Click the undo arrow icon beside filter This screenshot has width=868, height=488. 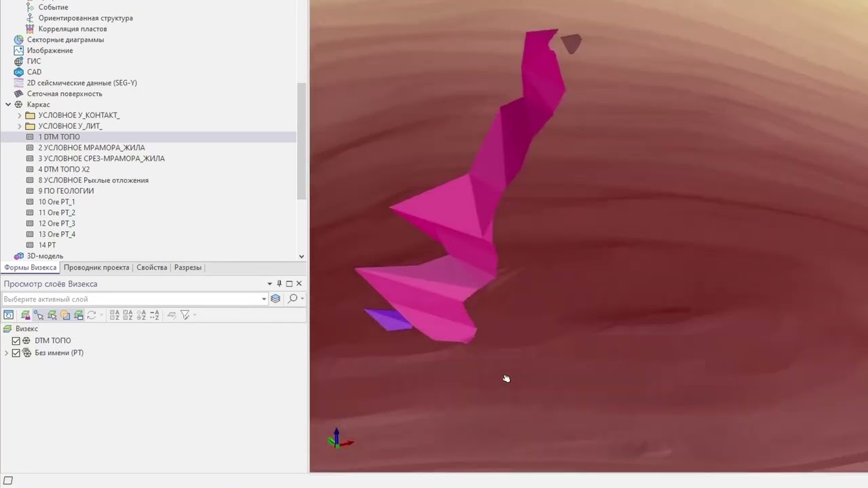pyautogui.click(x=172, y=315)
